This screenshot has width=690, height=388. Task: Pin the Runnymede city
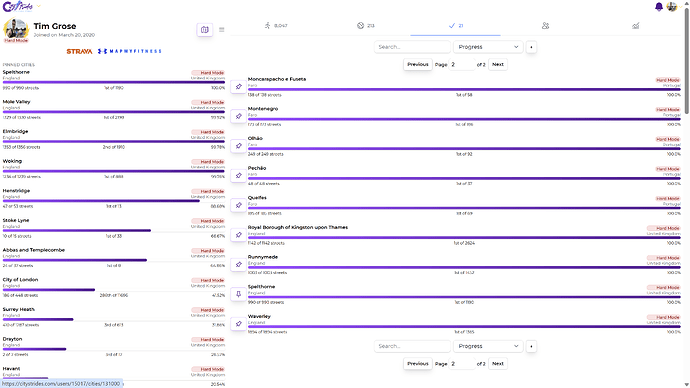239,264
